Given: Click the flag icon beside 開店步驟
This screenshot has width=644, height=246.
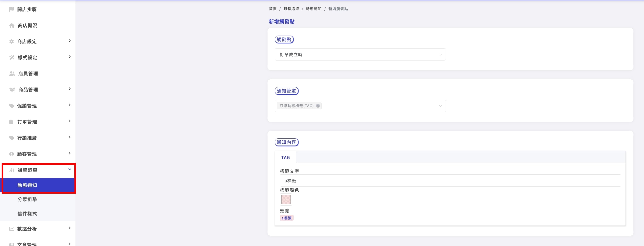Looking at the screenshot, I should [12, 9].
